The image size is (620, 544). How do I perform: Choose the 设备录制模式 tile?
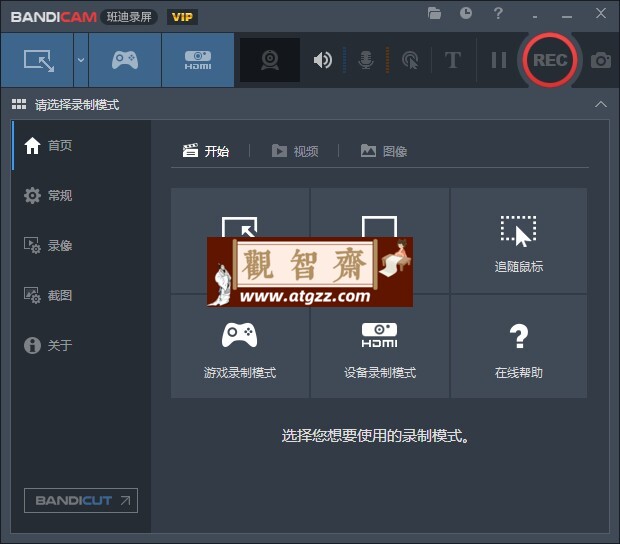pyautogui.click(x=380, y=347)
